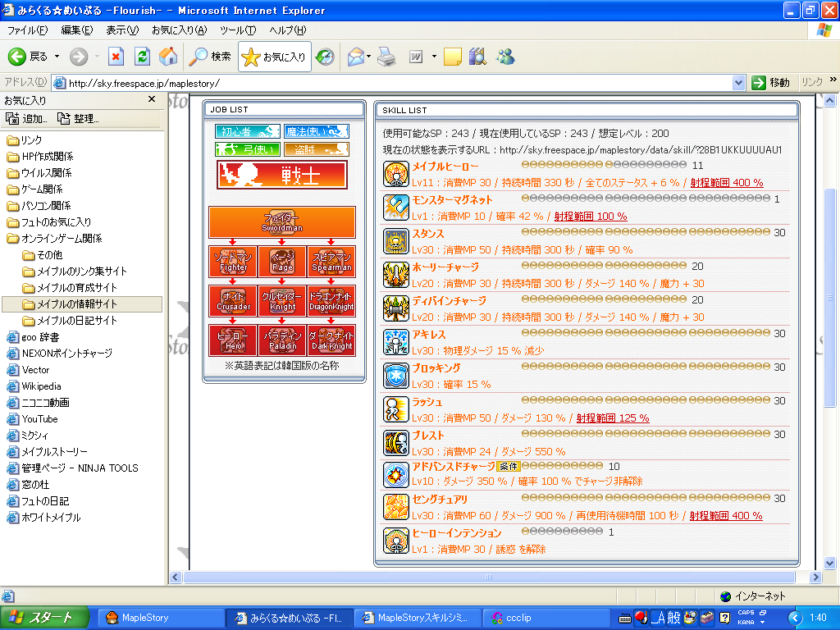
Task: Click the Stop loading toolbar icon
Action: coord(116,57)
